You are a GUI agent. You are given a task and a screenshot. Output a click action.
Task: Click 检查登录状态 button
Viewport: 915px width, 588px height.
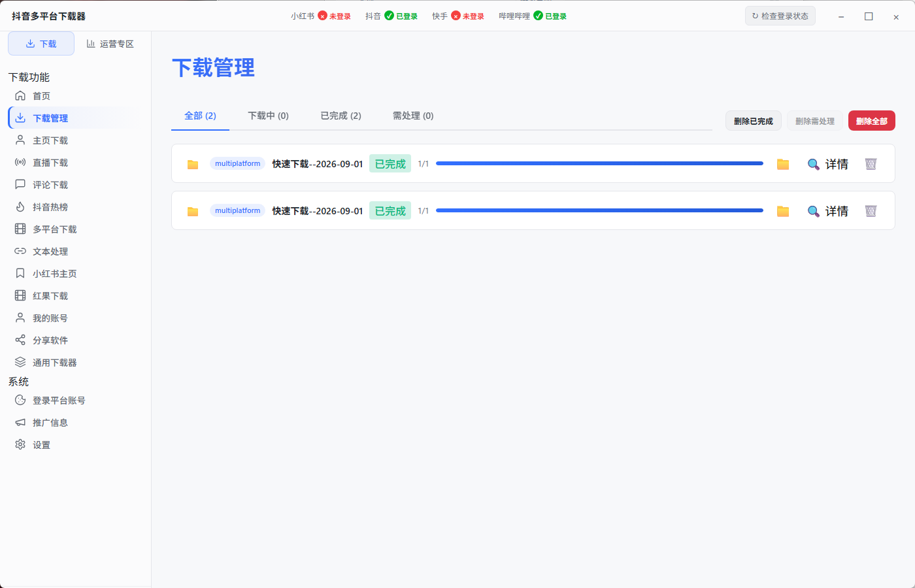point(780,16)
